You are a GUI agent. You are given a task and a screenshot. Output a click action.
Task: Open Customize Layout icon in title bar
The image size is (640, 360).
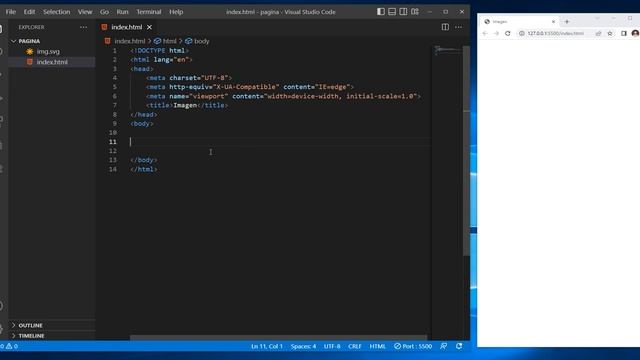(415, 12)
